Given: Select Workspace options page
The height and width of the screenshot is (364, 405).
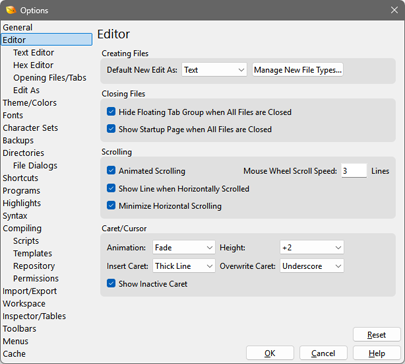Looking at the screenshot, I should tap(24, 304).
